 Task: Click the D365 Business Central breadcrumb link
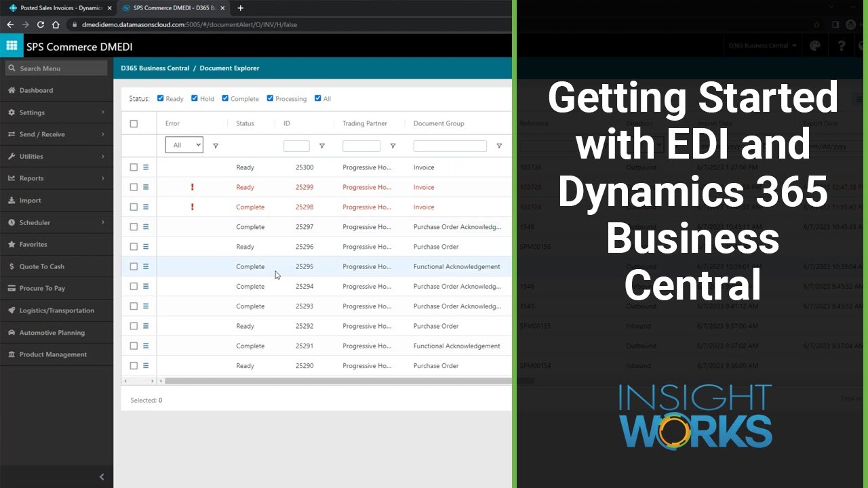pos(155,68)
